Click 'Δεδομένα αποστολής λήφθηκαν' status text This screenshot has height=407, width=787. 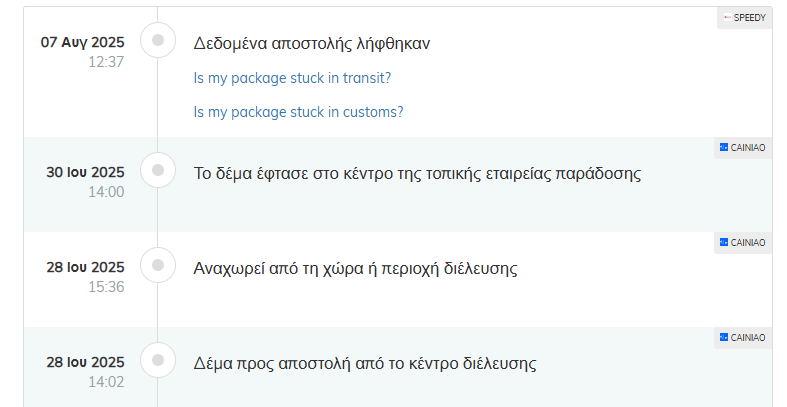312,44
